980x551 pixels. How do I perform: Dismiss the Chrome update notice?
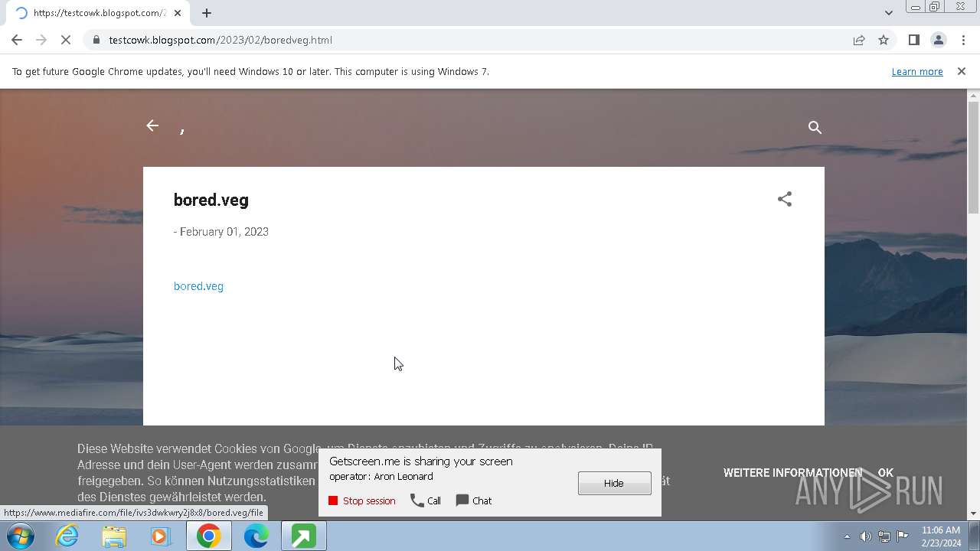961,71
